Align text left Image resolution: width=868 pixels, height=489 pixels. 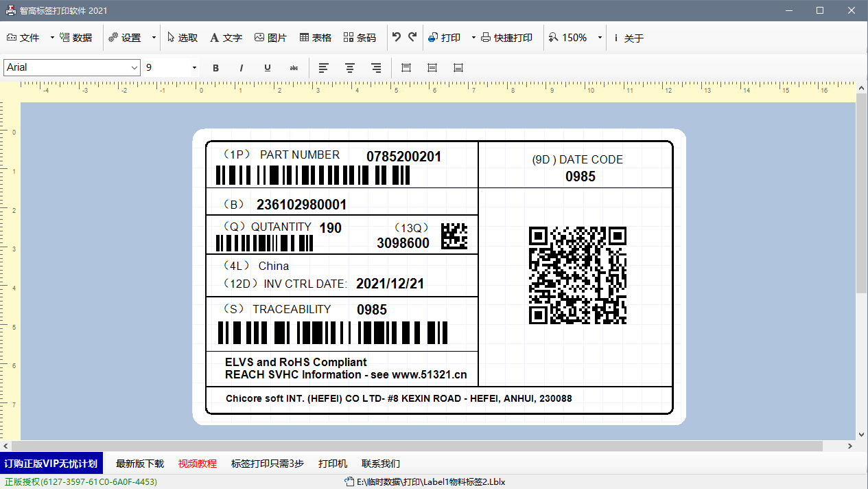[x=324, y=68]
